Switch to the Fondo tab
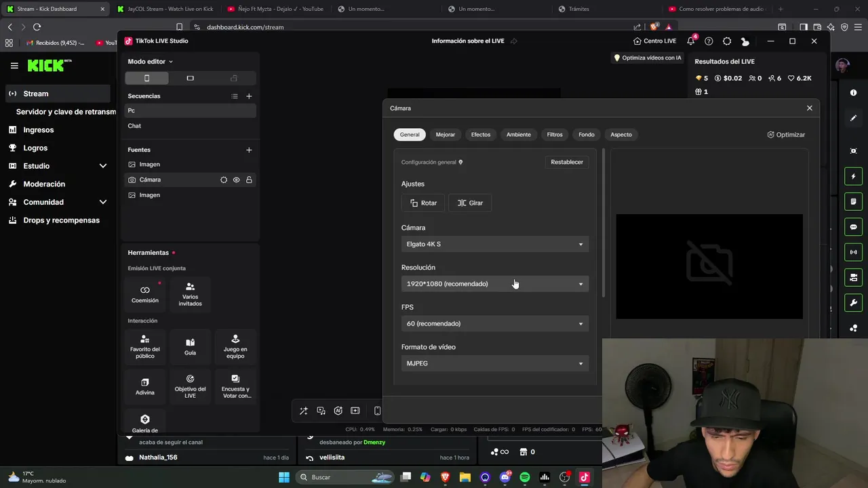Viewport: 868px width, 488px height. (x=587, y=134)
